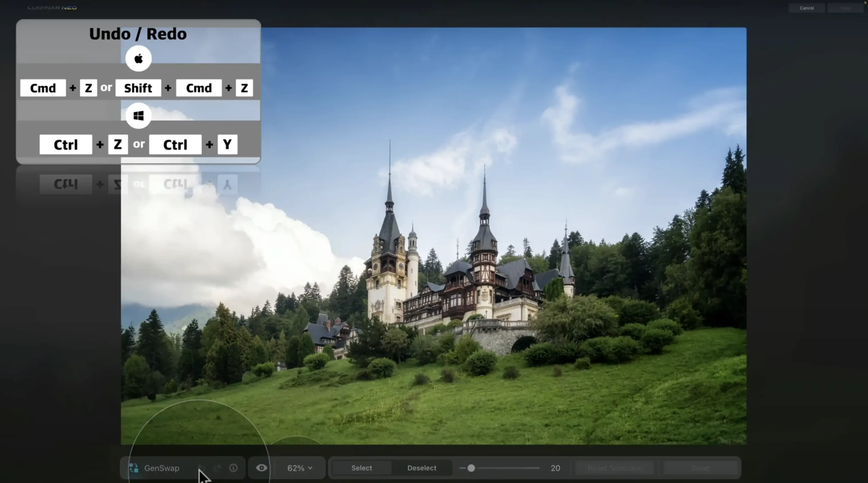Click the redo arrow in GenSwap toolbar
This screenshot has height=483, width=868.
[x=217, y=468]
